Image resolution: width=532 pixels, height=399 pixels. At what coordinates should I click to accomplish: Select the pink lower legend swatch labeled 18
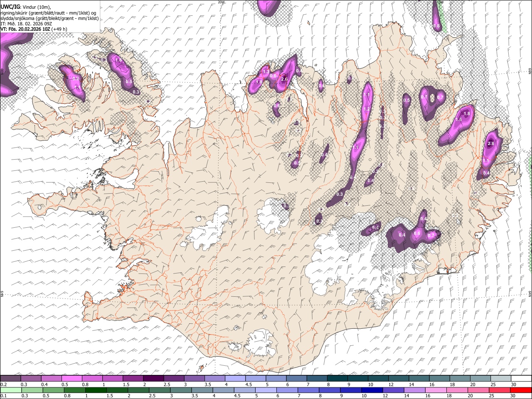pos(457,390)
